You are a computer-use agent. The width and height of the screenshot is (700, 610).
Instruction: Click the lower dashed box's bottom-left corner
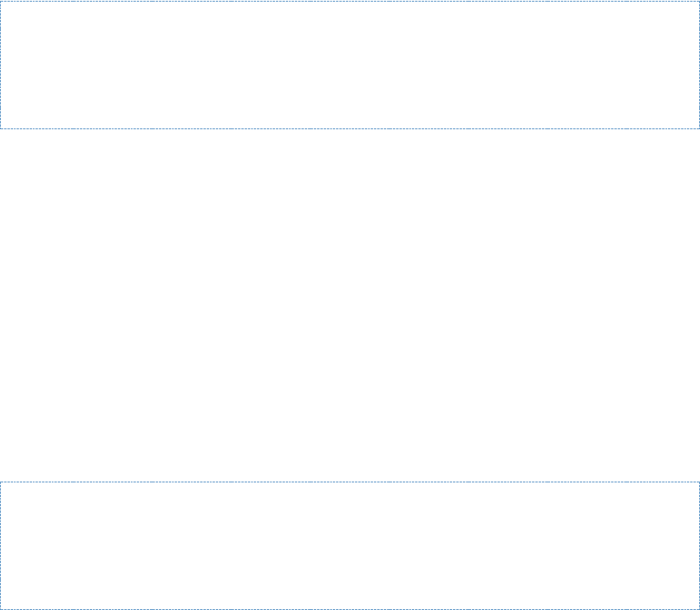1,608
